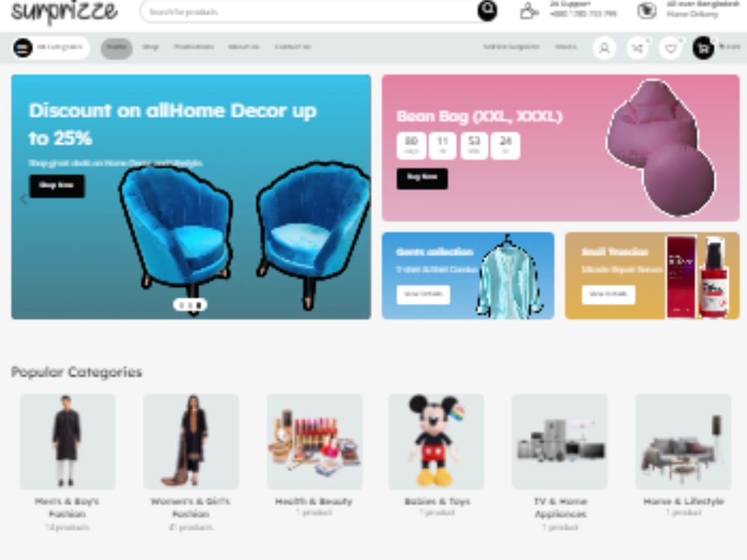Click the Search for products field
Viewport: 747px width, 560px height.
click(310, 11)
